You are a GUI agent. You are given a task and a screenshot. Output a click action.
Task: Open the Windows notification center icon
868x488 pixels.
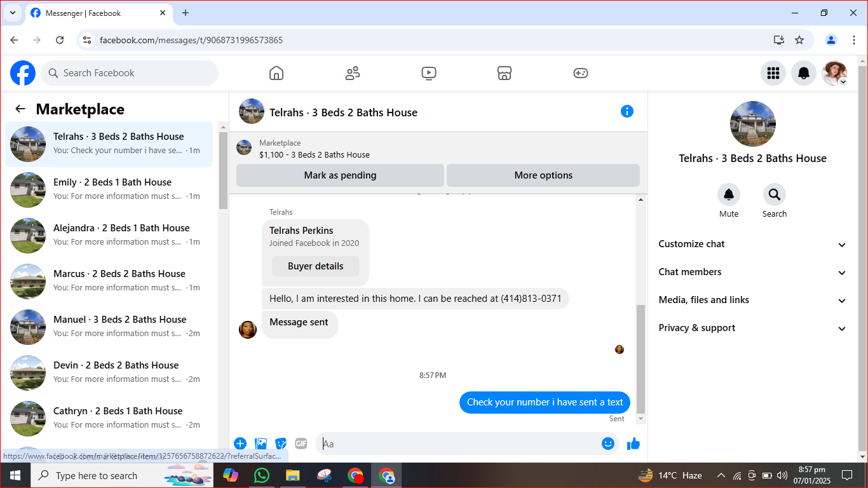(847, 475)
